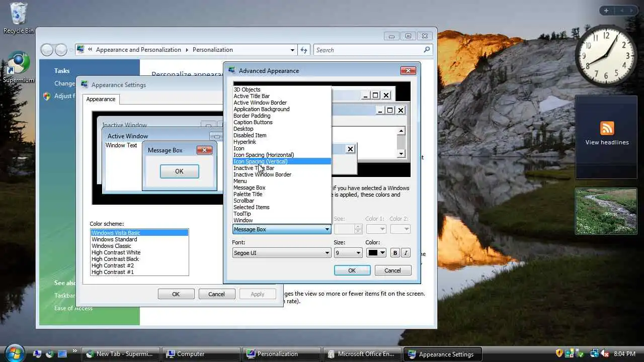Image resolution: width=644 pixels, height=362 pixels.
Task: Open the Segoe UI font dropdown
Action: click(x=282, y=253)
